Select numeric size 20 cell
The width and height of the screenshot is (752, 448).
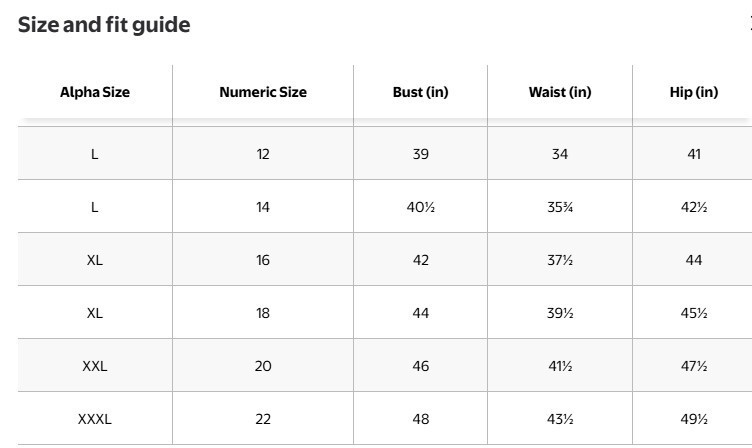point(263,366)
